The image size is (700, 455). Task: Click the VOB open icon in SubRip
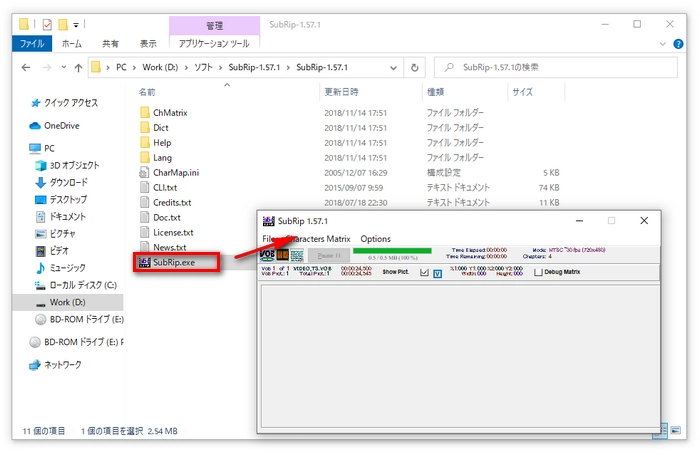(x=268, y=255)
